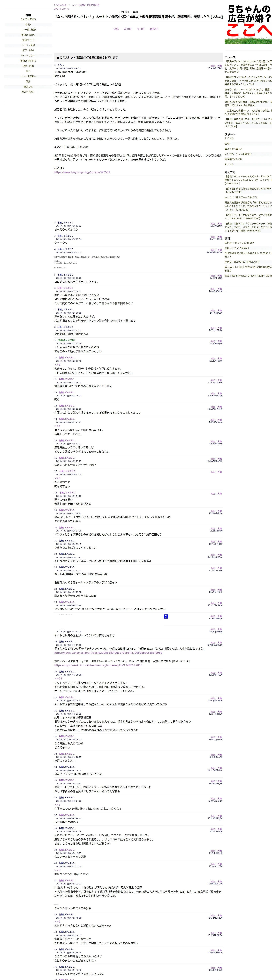This screenshot has height=980, width=272.
Task: Open the 5ちゃんねる breadcrumb link
Action: 60,5
